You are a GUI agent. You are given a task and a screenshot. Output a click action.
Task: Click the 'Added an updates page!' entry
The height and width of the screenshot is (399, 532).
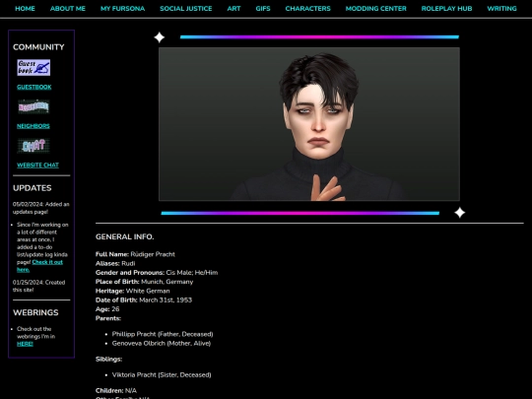pyautogui.click(x=40, y=208)
